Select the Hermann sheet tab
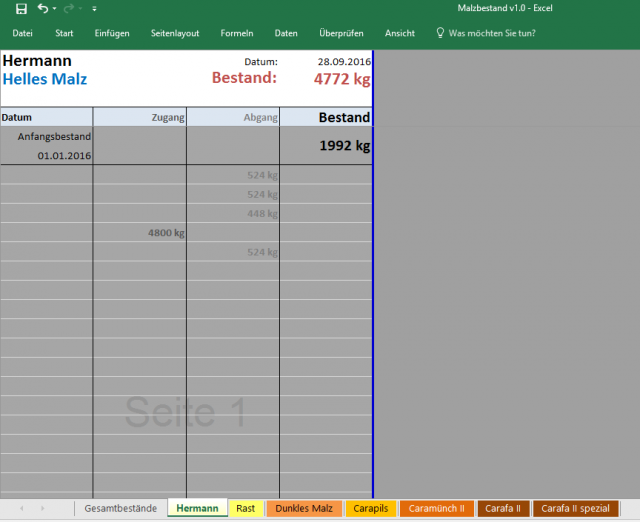The width and height of the screenshot is (640, 522). (197, 509)
